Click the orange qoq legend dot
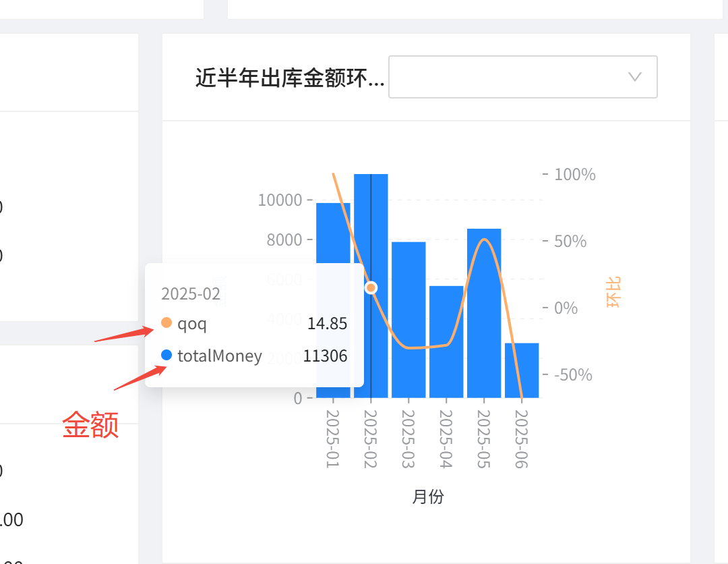The height and width of the screenshot is (564, 728). pos(166,323)
